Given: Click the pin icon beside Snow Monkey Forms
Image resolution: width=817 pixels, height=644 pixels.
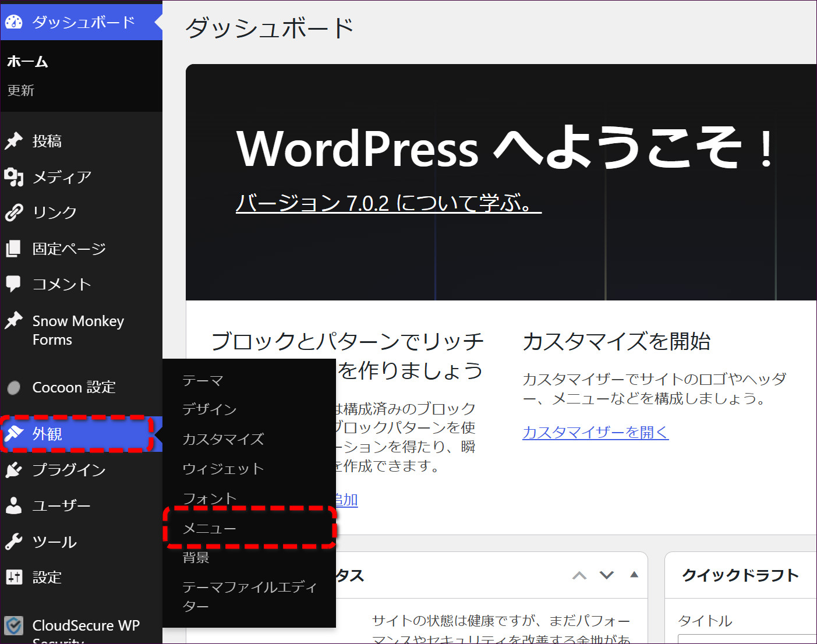Looking at the screenshot, I should click(x=13, y=320).
